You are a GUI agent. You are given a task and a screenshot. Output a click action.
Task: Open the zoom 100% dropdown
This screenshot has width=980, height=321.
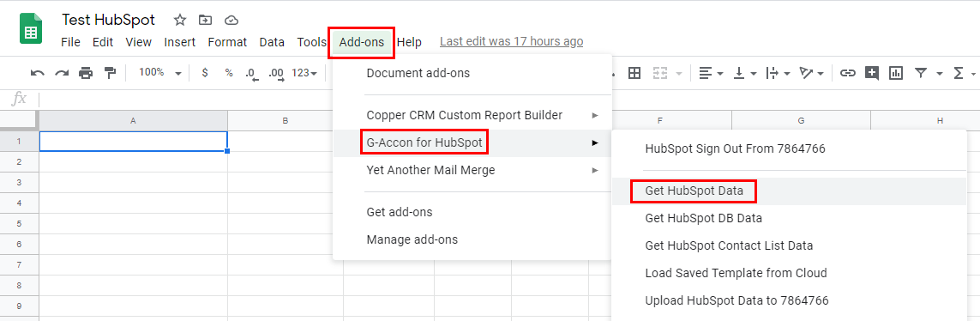pos(159,73)
